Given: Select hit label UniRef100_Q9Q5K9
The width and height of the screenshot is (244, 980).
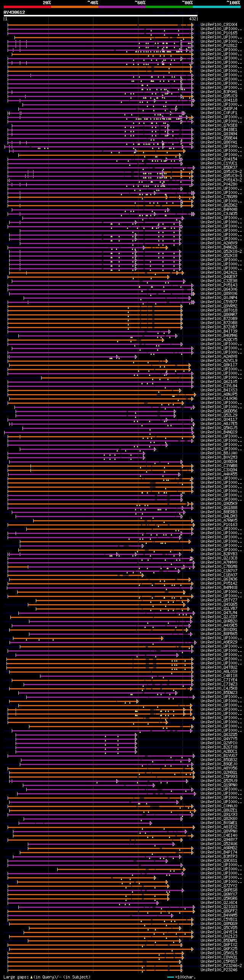Looking at the screenshot, I should pos(219,504).
